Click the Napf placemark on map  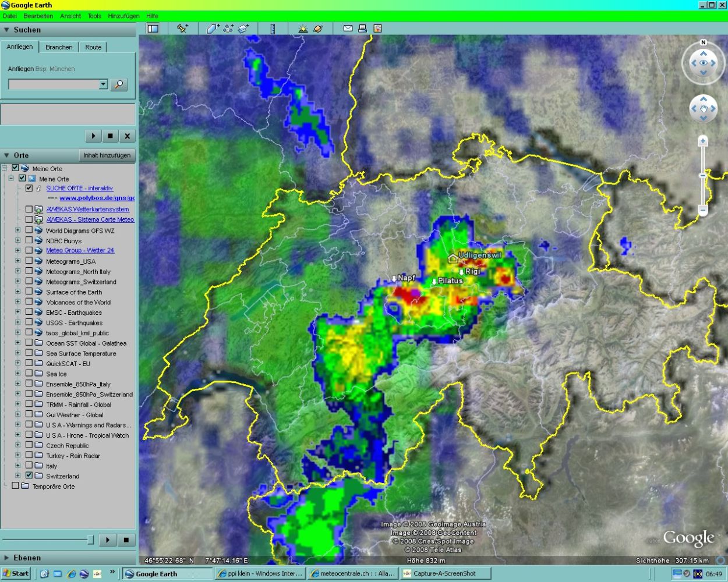point(394,278)
